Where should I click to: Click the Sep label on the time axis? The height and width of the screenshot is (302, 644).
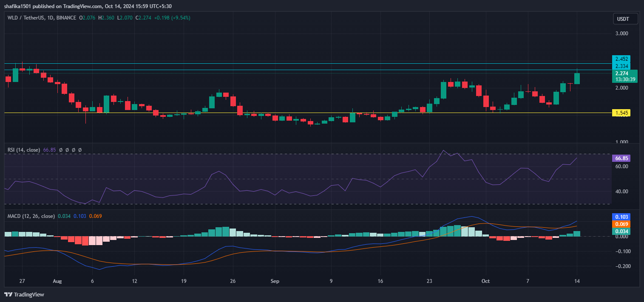click(275, 281)
